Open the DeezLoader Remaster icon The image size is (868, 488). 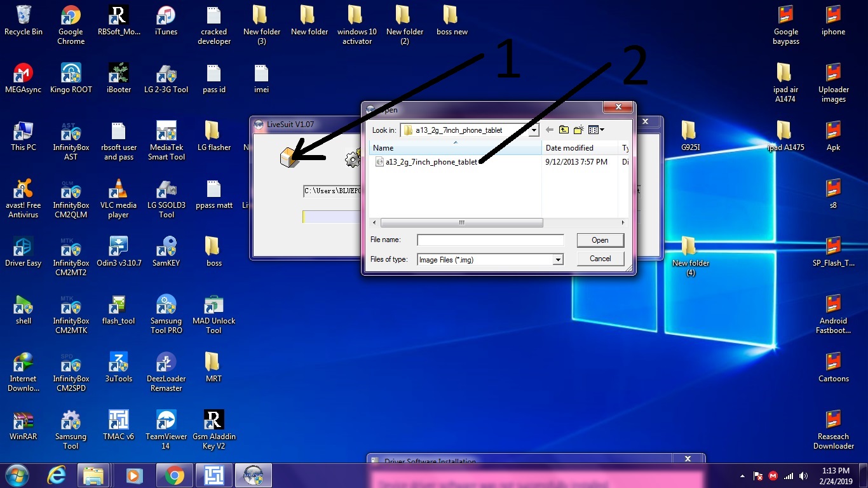point(166,372)
